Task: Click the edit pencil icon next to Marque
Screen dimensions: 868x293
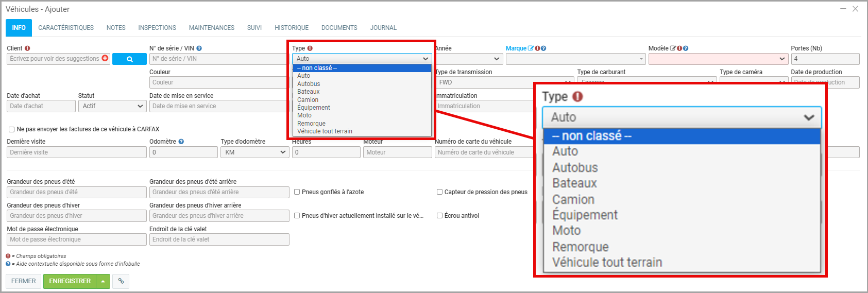Action: [531, 48]
